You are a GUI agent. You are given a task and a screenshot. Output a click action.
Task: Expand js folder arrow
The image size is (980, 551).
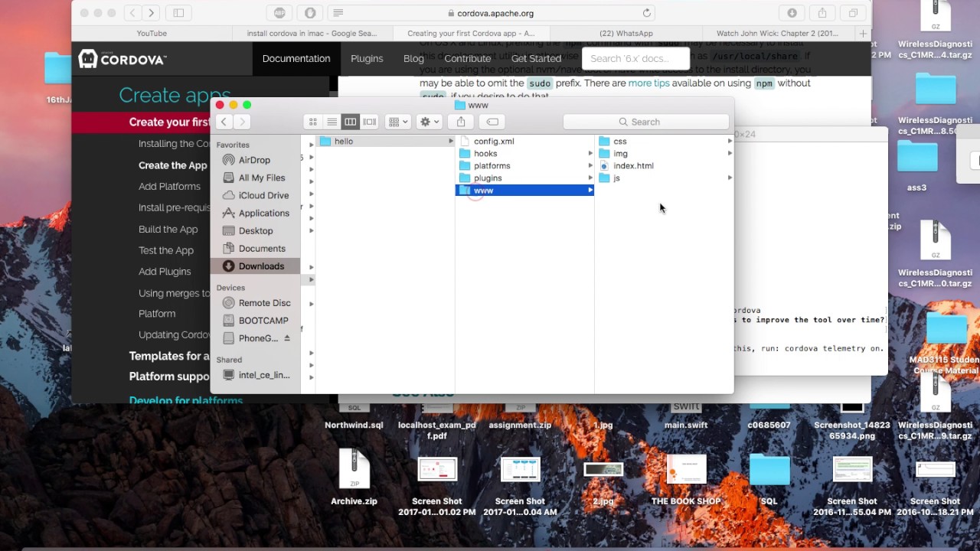tap(730, 178)
